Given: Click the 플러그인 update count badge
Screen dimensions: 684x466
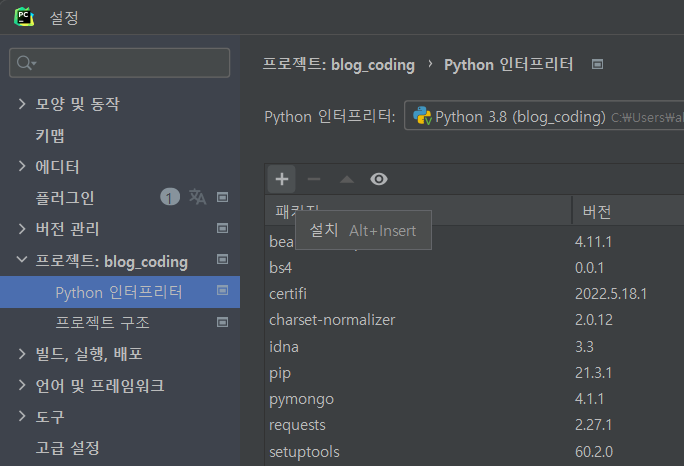Looking at the screenshot, I should (x=170, y=197).
